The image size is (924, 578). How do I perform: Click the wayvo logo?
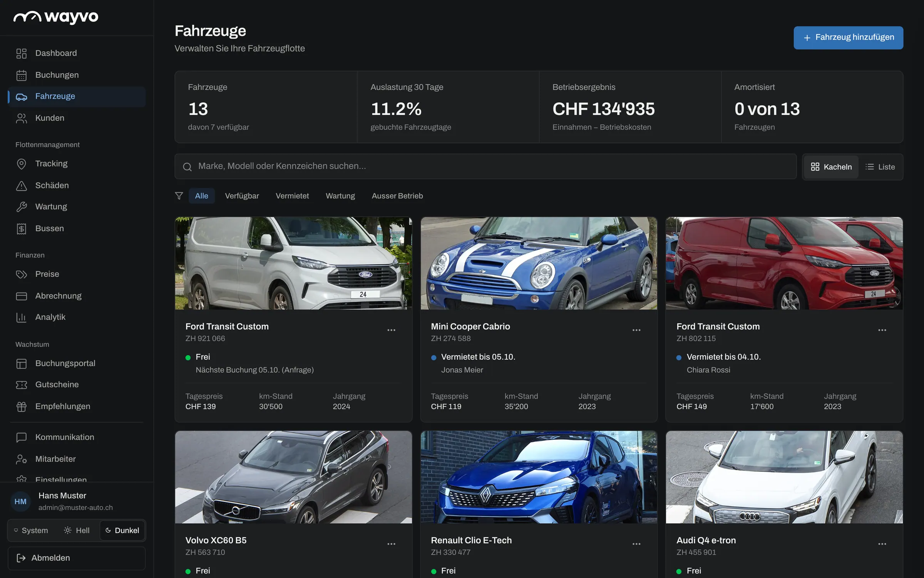tap(56, 17)
